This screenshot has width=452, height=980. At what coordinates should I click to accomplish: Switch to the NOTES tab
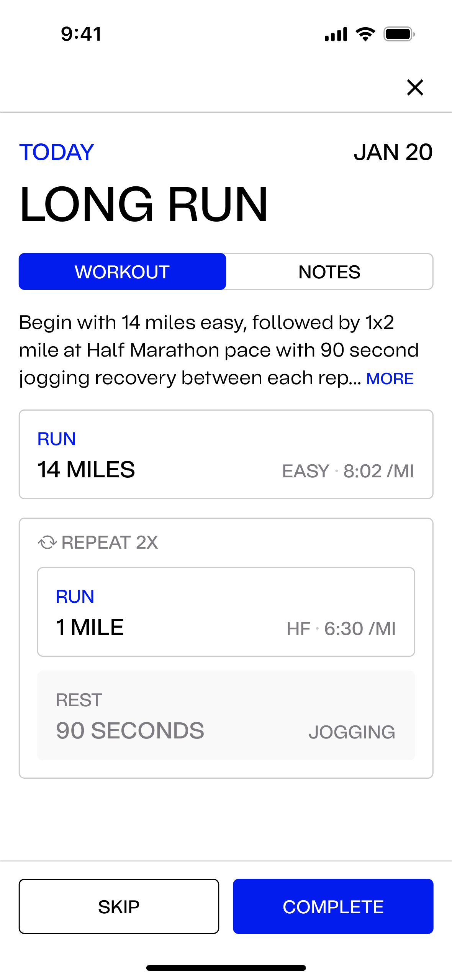click(329, 271)
